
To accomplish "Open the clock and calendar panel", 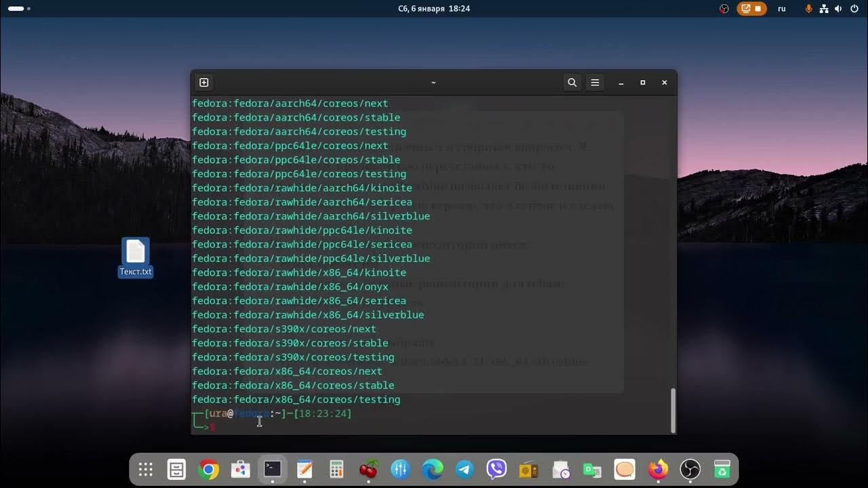I will pos(434,9).
